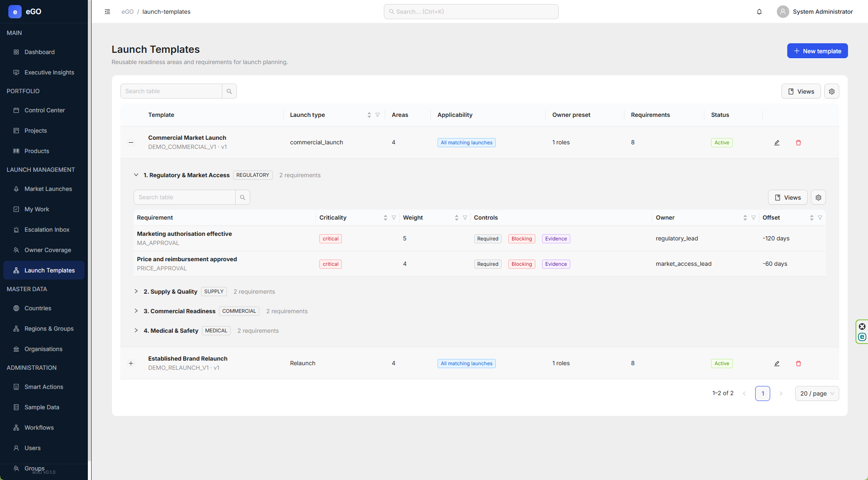Screen dimensions: 868x480
Task: Click next page arrow in pagination
Action: coord(781,393)
